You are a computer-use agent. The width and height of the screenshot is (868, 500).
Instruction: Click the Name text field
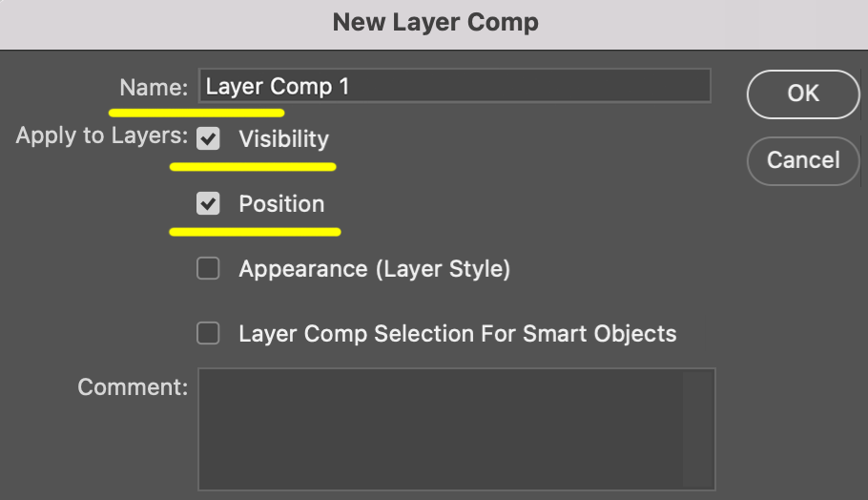tap(454, 86)
